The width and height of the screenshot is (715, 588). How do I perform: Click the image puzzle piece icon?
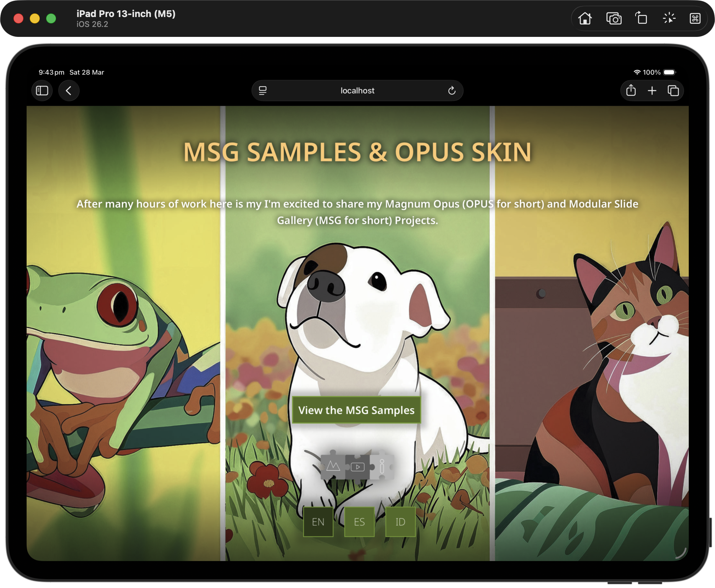pyautogui.click(x=333, y=466)
